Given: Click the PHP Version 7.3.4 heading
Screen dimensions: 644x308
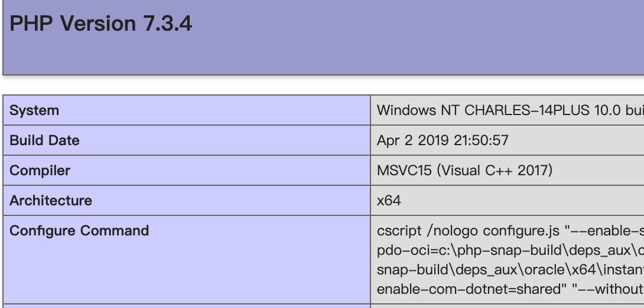Looking at the screenshot, I should click(101, 24).
